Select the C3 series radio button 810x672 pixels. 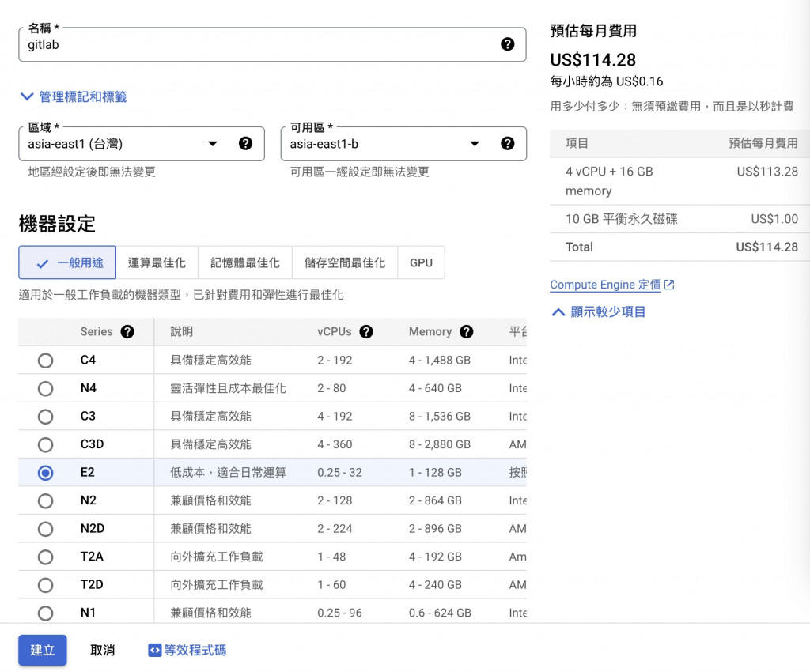tap(45, 417)
